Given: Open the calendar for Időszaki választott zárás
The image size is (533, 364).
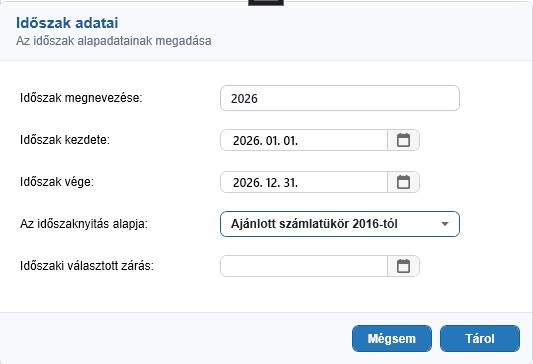Looking at the screenshot, I should 403,266.
